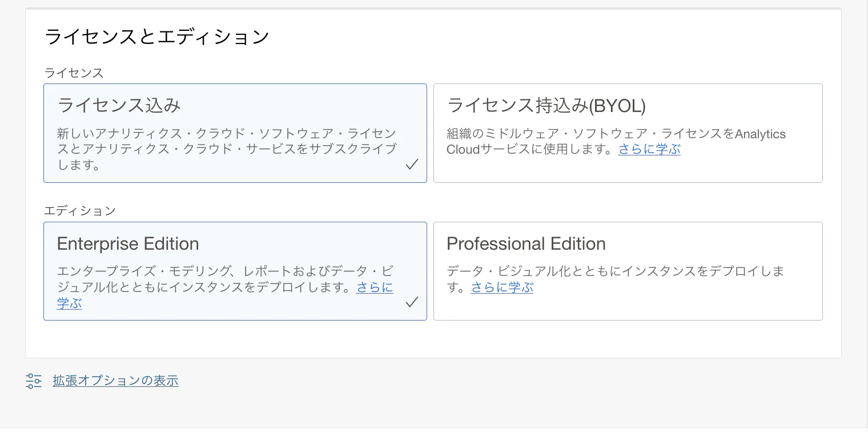
Task: Click the sliders icon beside 拡張オプションの表示
Action: pos(34,381)
